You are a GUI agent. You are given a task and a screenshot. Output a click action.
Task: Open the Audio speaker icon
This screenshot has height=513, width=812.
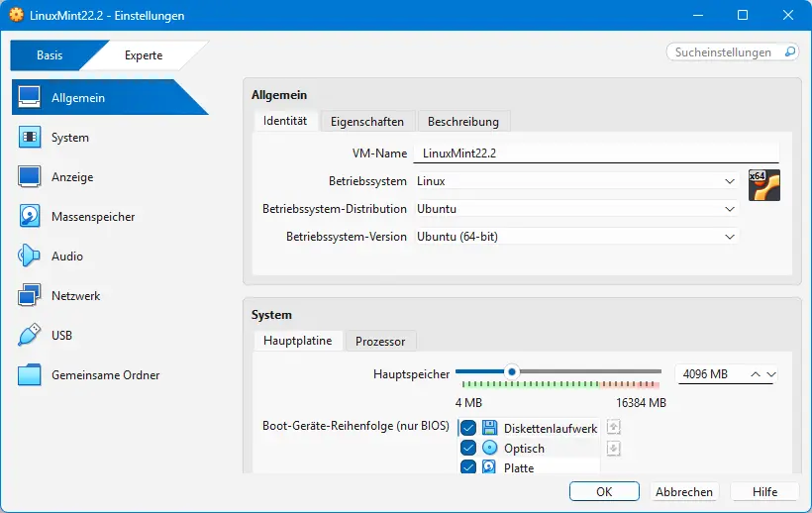click(x=30, y=256)
